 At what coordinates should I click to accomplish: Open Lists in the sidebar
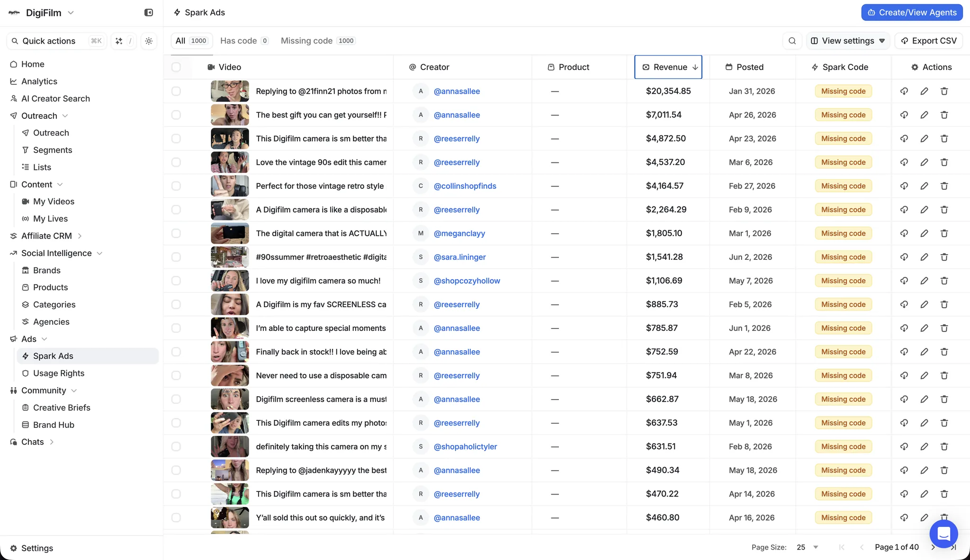point(42,167)
